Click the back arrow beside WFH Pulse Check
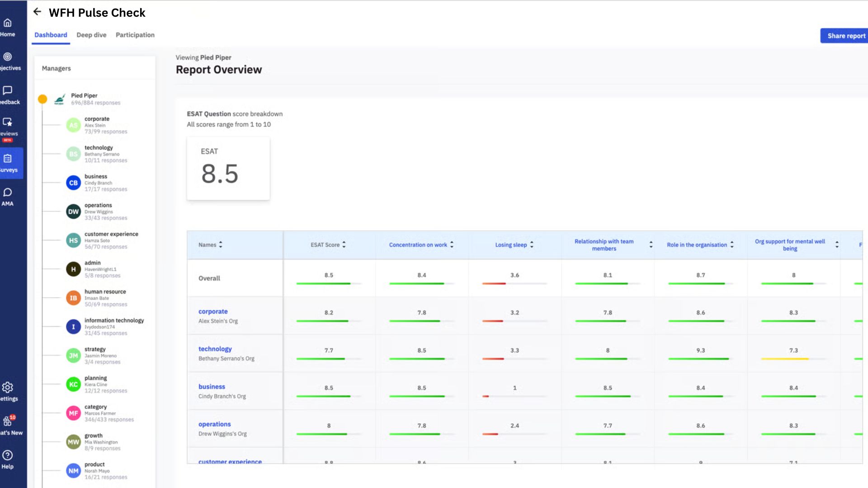Image resolution: width=868 pixels, height=488 pixels. point(37,12)
